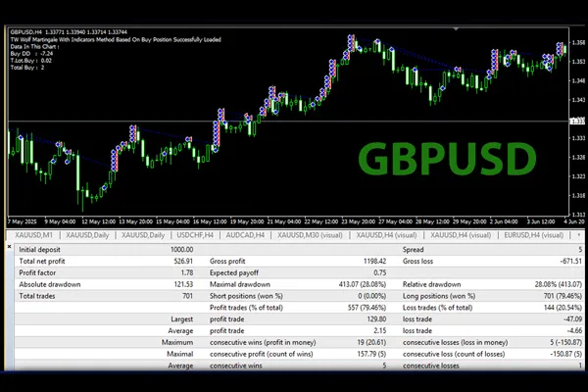Viewport: 588px width, 392px height.
Task: Click the 7 May 2025 time axis label
Action: (23, 221)
